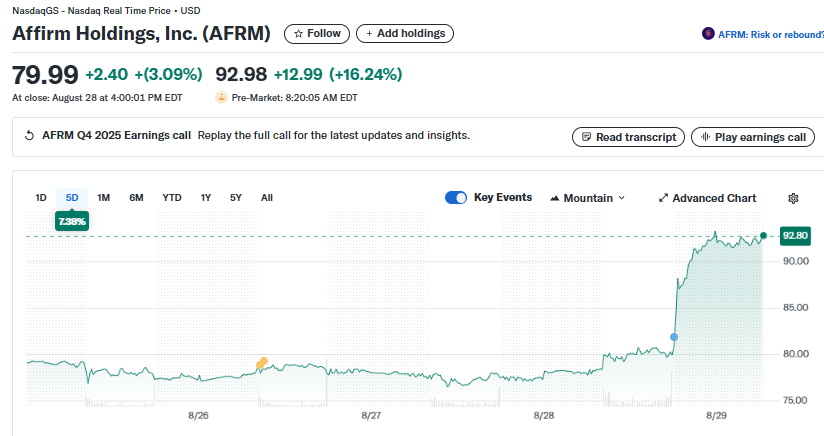
Task: Click the green current price dot on chart
Action: click(764, 235)
